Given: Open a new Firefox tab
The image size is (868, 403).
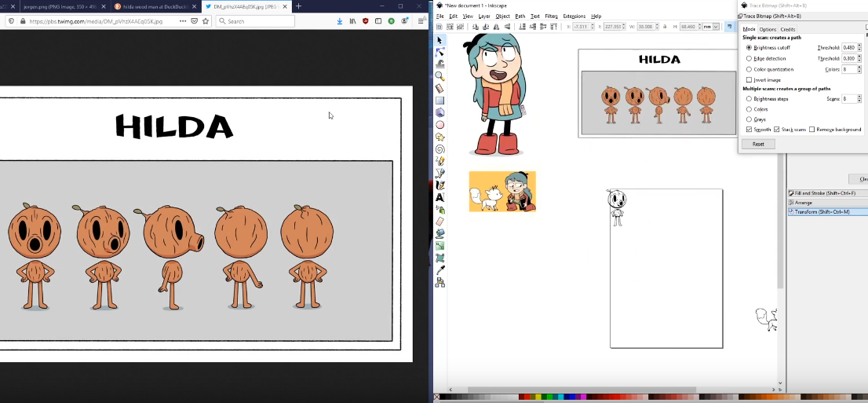Looking at the screenshot, I should coord(298,6).
